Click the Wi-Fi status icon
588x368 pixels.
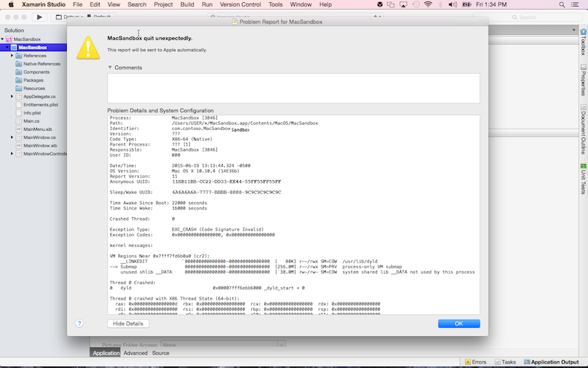click(428, 4)
